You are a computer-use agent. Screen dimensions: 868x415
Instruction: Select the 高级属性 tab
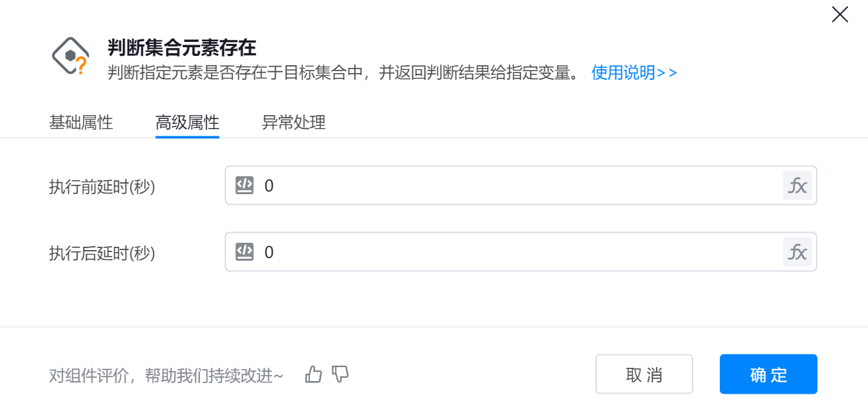pyautogui.click(x=187, y=123)
